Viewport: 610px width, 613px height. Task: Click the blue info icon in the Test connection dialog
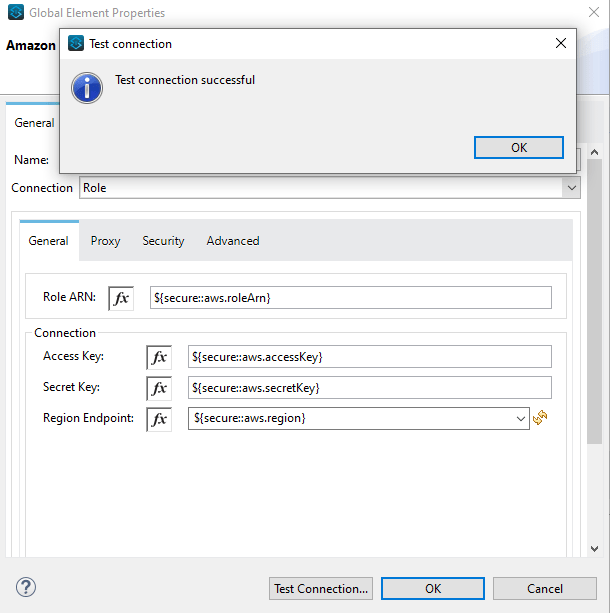(87, 88)
